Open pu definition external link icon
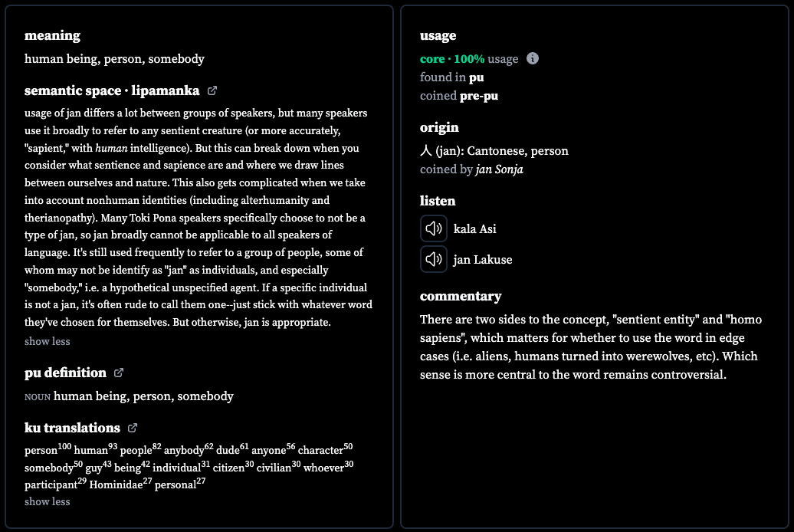The height and width of the screenshot is (532, 794). [x=119, y=373]
